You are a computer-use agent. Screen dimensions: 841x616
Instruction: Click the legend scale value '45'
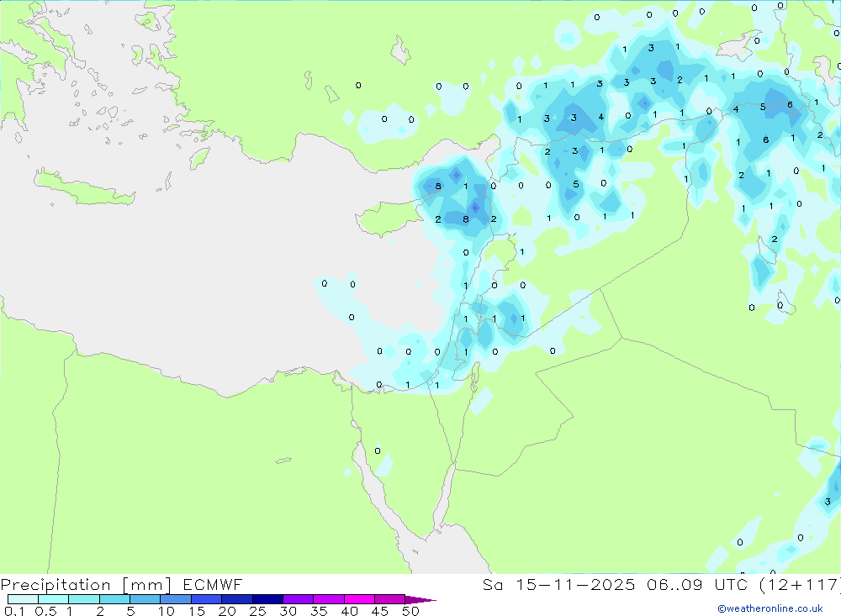coord(380,611)
